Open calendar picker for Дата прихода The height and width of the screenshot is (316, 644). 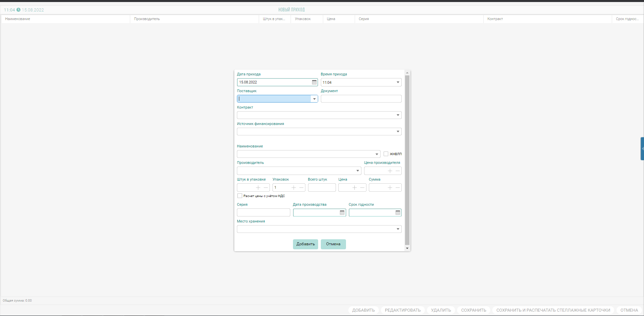coord(314,82)
